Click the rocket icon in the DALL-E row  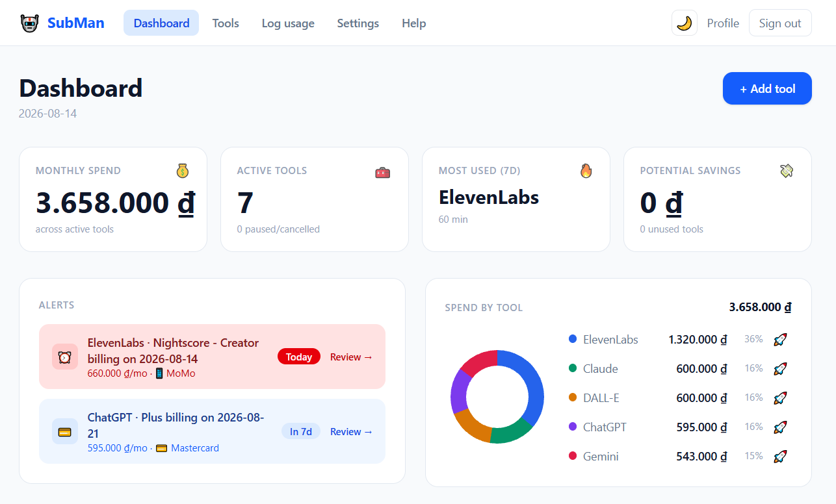(780, 397)
